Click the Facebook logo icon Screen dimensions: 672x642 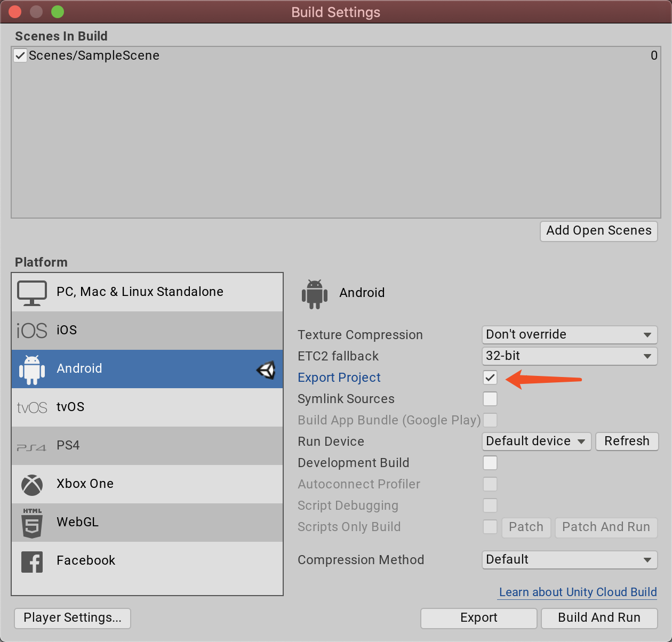32,562
